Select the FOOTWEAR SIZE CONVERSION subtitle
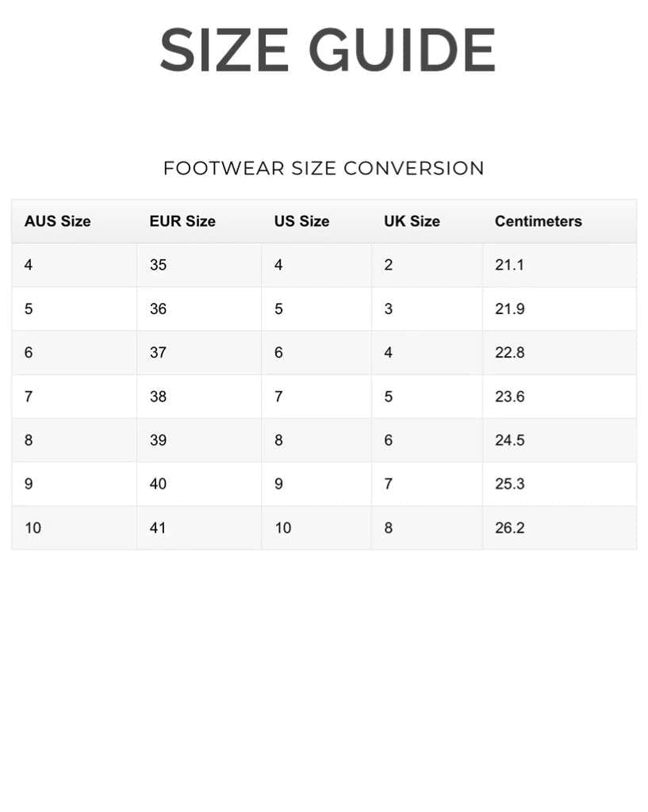648x812 pixels. coord(324,168)
